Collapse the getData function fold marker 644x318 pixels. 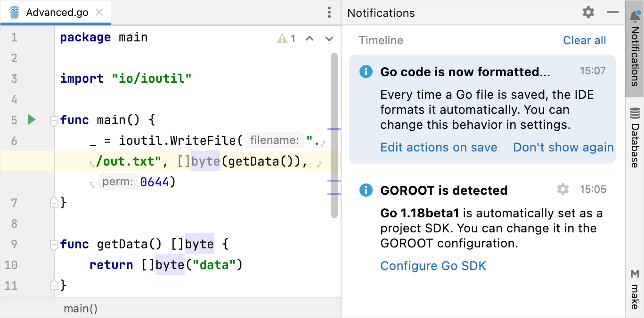pos(54,245)
